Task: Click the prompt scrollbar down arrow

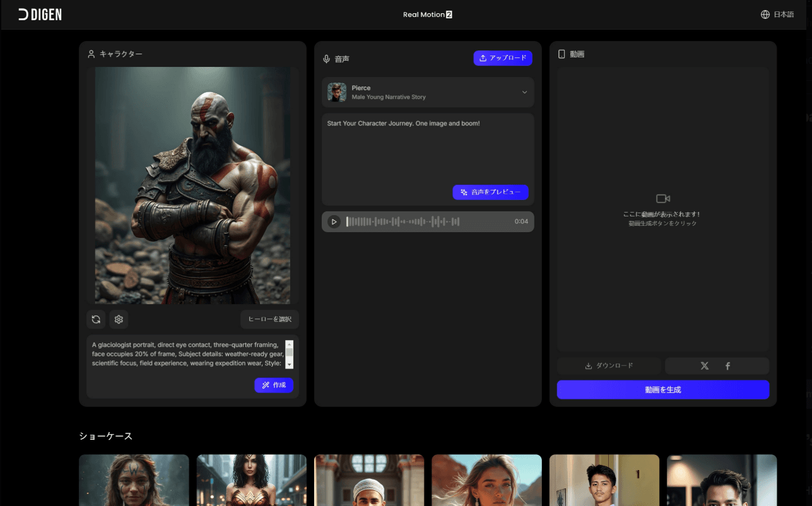Action: [x=290, y=365]
